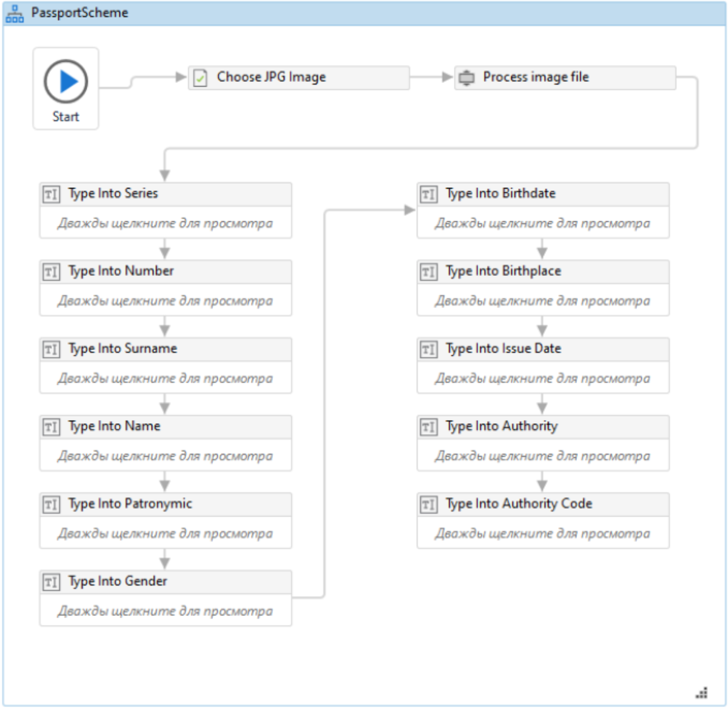728x710 pixels.
Task: Click the PassportScheme flowchart icon in header
Action: (x=15, y=13)
